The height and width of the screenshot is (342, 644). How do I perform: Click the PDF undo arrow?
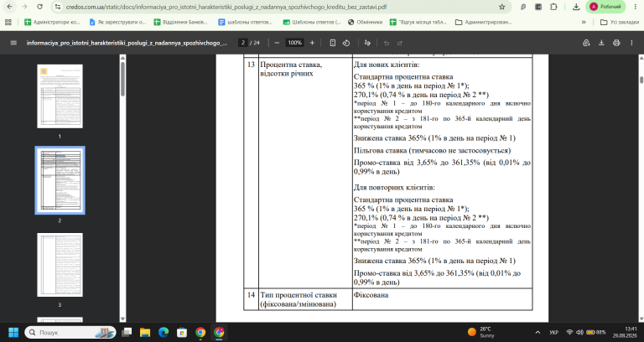pyautogui.click(x=386, y=43)
